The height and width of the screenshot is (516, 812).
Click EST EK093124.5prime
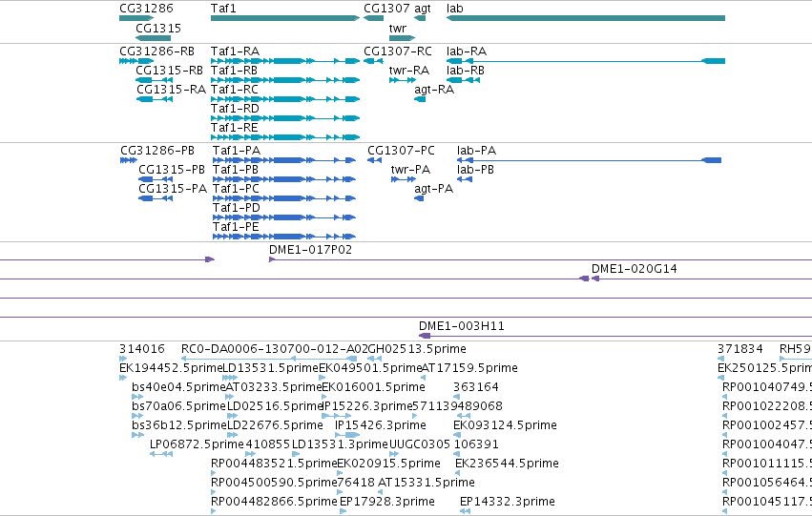point(505,425)
